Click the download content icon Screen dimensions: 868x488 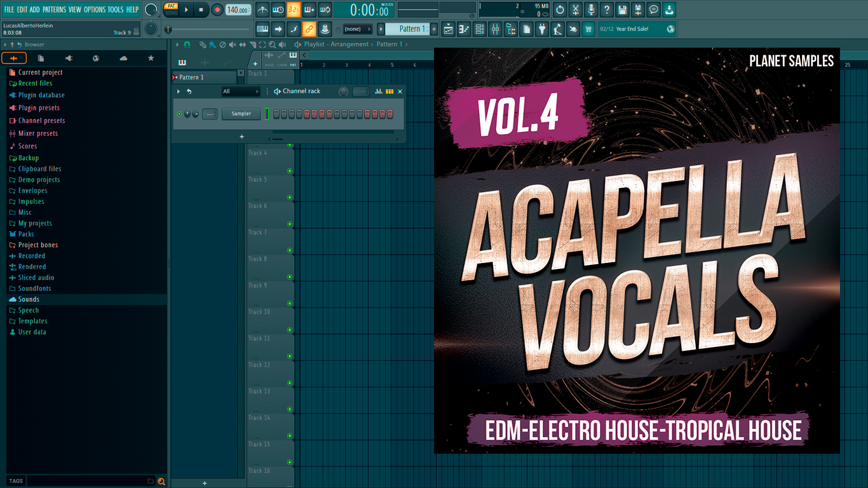click(x=669, y=10)
